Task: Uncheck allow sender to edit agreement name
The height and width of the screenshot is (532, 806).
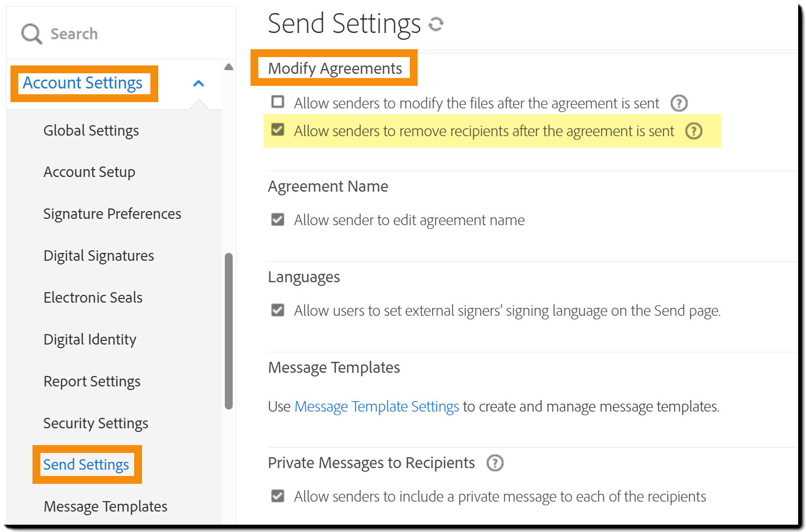Action: click(277, 219)
